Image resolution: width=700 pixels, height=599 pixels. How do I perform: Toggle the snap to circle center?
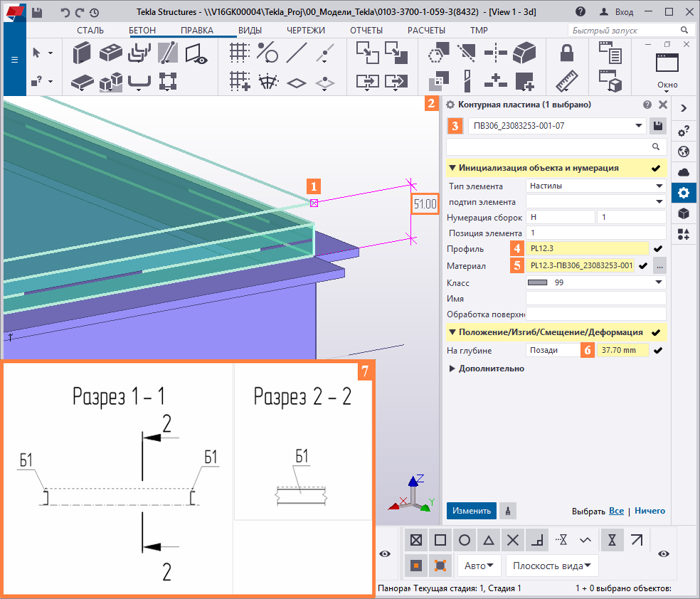pyautogui.click(x=465, y=541)
